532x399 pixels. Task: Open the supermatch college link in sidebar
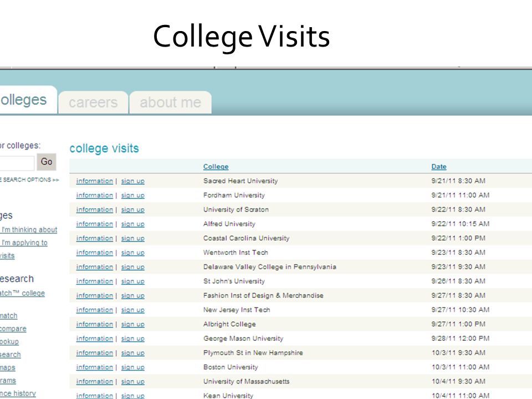[x=22, y=293]
